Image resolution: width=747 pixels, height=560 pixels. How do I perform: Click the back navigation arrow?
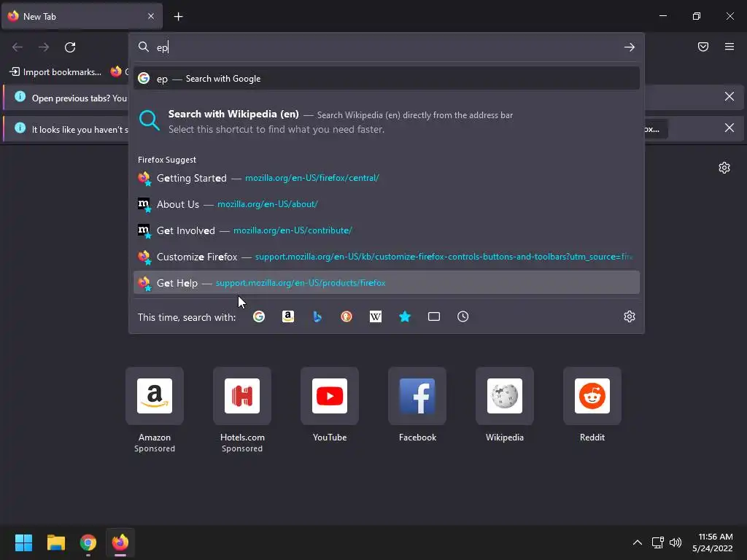click(x=18, y=47)
